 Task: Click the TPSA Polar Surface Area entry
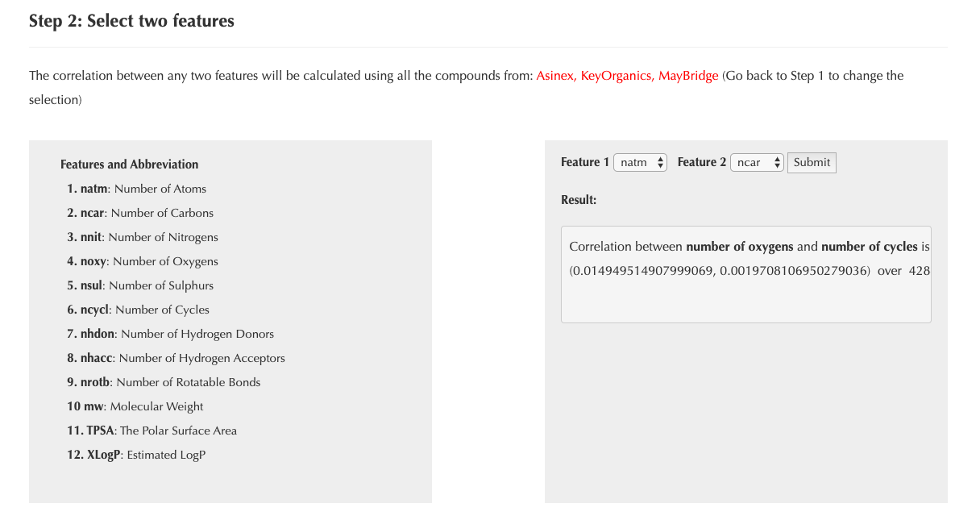tap(152, 431)
